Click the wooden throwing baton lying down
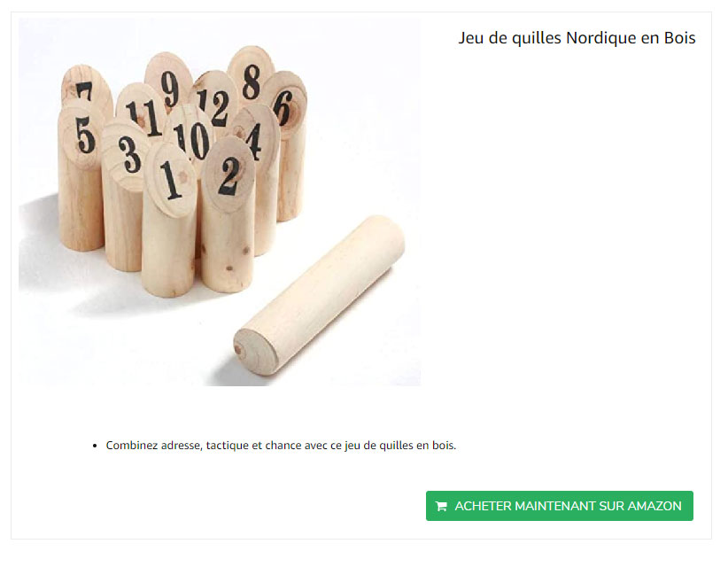728x567 pixels. pyautogui.click(x=320, y=295)
